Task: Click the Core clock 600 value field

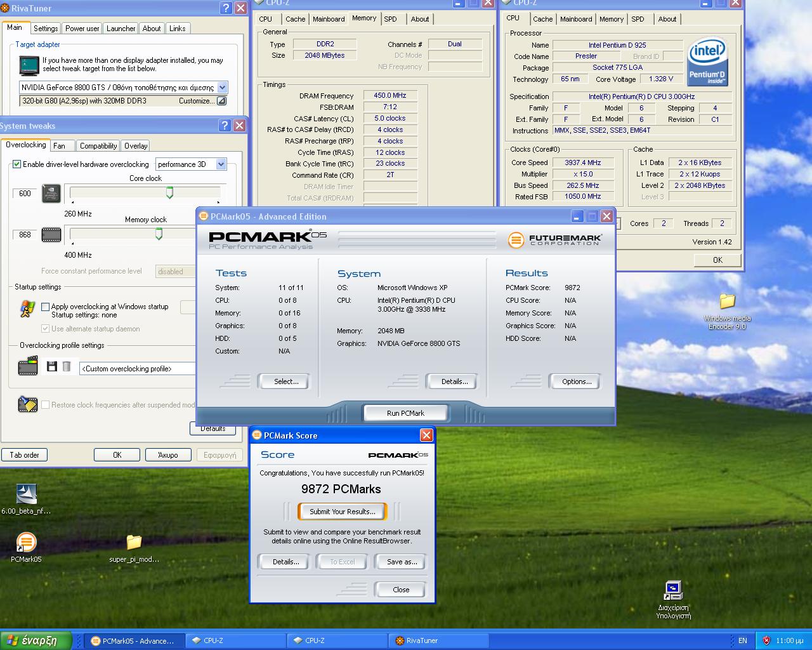Action: [25, 194]
